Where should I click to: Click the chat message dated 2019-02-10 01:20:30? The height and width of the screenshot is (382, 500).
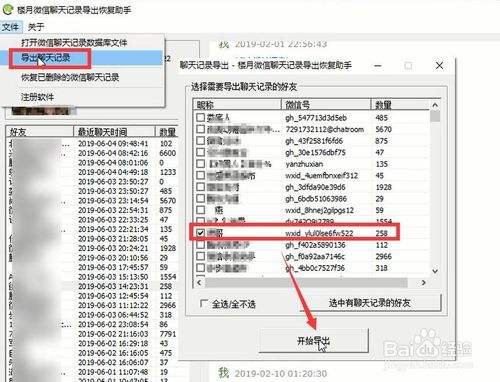pos(273,373)
